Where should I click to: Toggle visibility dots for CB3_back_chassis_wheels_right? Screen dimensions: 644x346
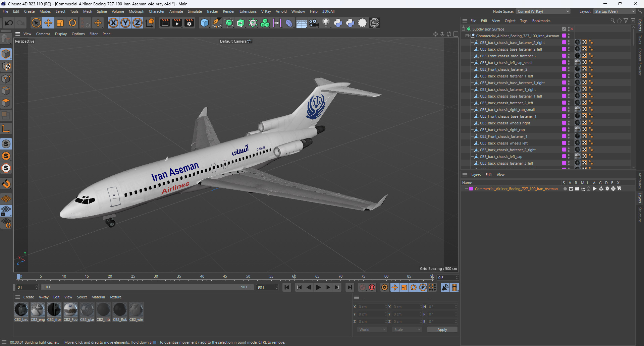569,123
